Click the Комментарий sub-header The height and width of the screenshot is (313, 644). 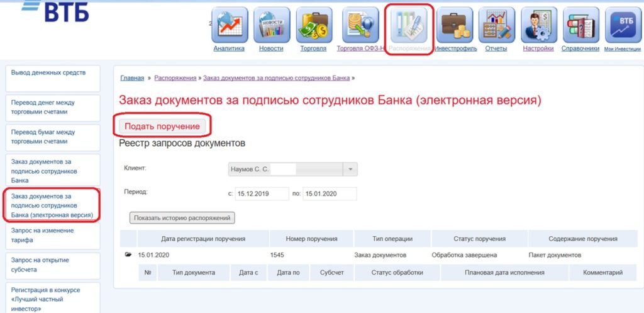coord(603,272)
